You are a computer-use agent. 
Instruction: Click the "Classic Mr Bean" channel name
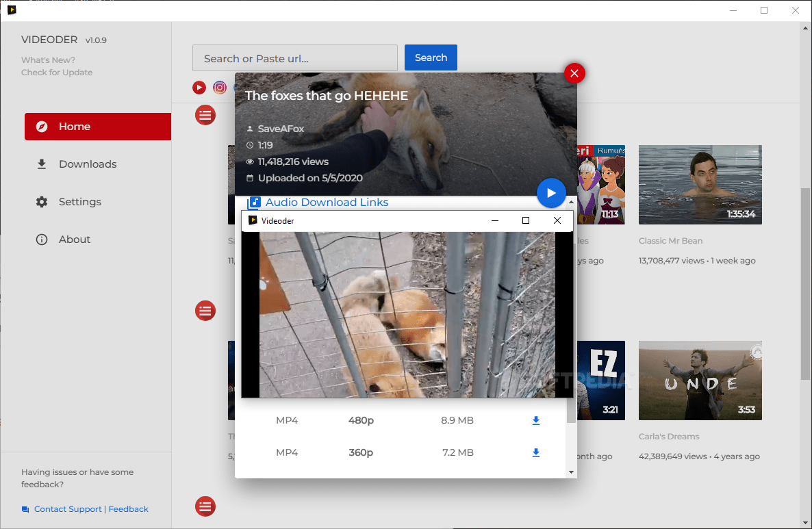671,241
